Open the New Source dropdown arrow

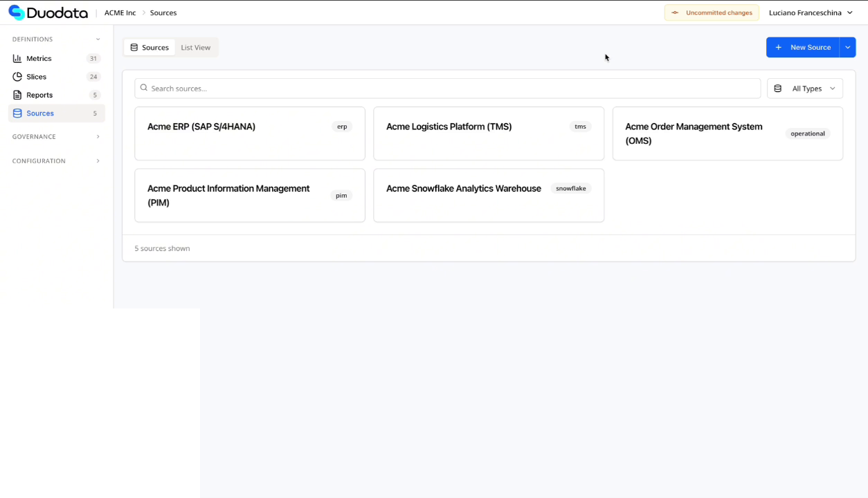(848, 47)
